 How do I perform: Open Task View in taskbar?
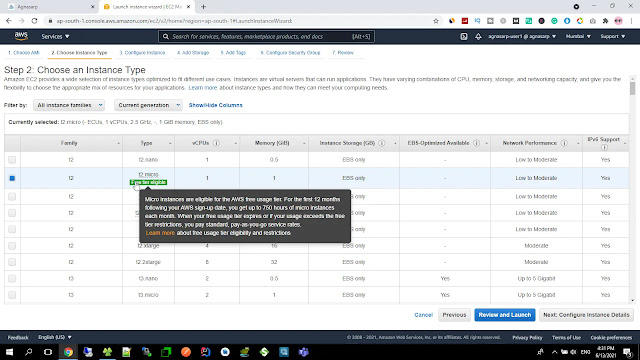tap(48, 352)
